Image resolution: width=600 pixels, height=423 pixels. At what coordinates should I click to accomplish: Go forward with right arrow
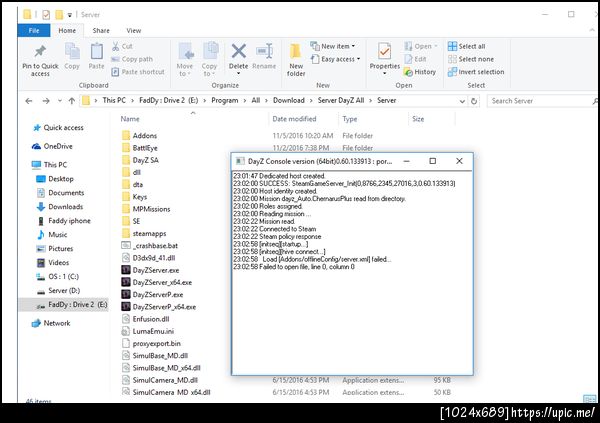46,101
